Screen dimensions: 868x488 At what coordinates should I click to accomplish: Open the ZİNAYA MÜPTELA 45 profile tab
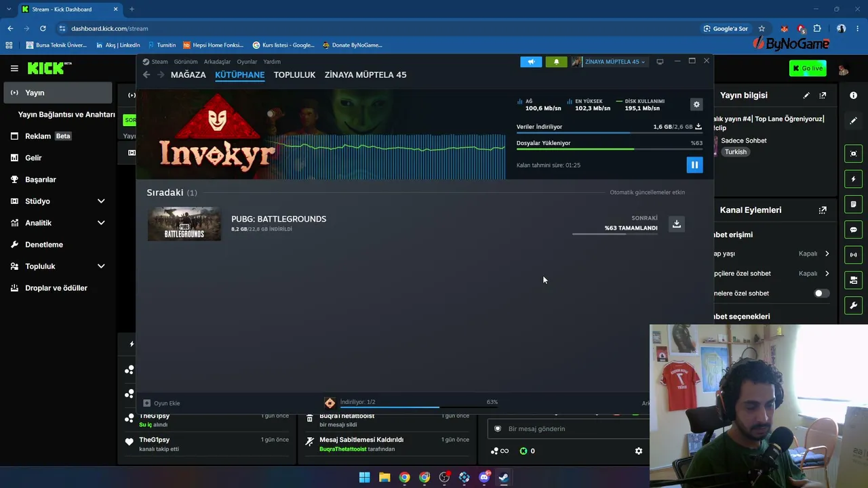[366, 75]
